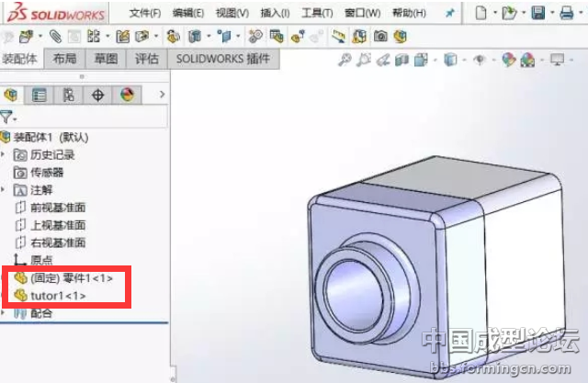Screen dimensions: 588x383
Task: Open the 插入(I) menu
Action: [x=274, y=14]
